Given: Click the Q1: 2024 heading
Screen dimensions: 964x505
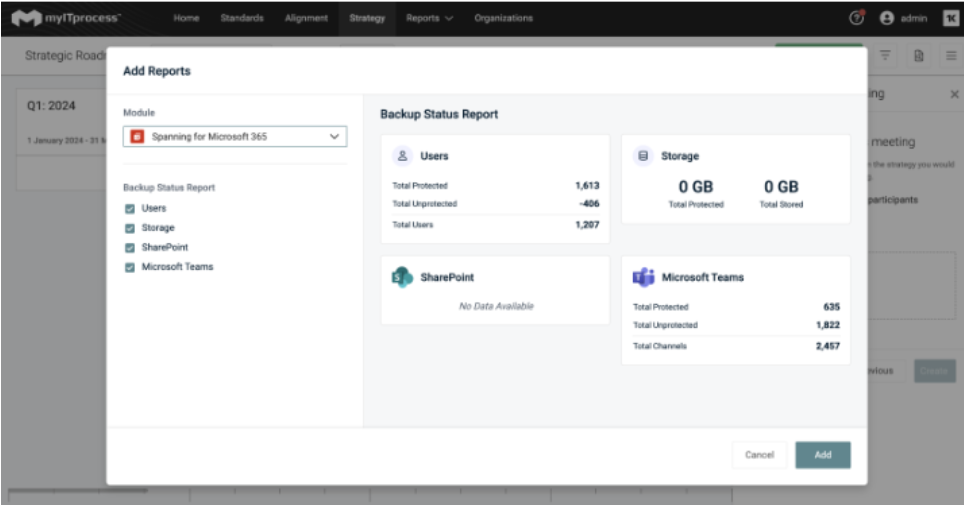Looking at the screenshot, I should tap(51, 106).
